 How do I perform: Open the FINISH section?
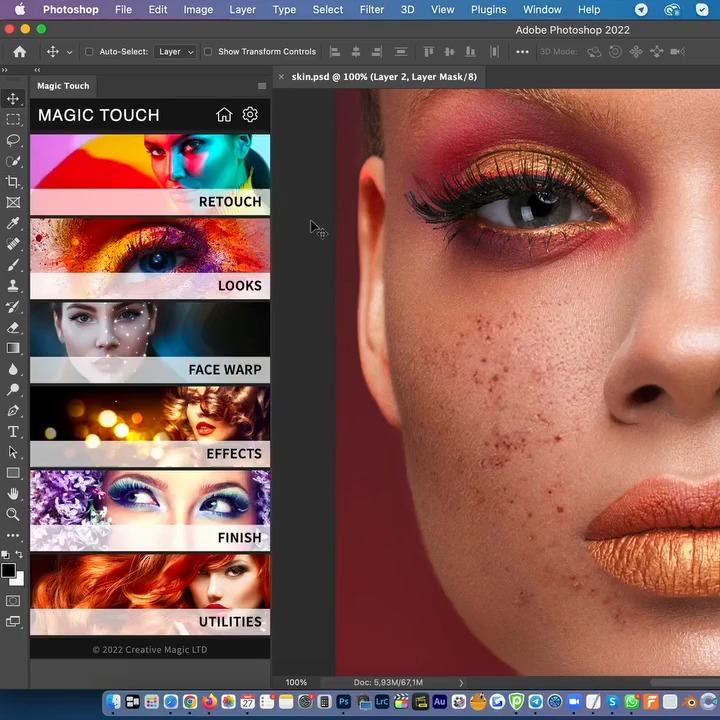point(150,511)
